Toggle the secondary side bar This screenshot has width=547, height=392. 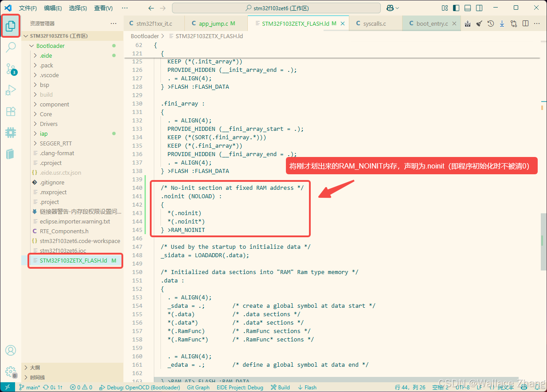[x=479, y=8]
